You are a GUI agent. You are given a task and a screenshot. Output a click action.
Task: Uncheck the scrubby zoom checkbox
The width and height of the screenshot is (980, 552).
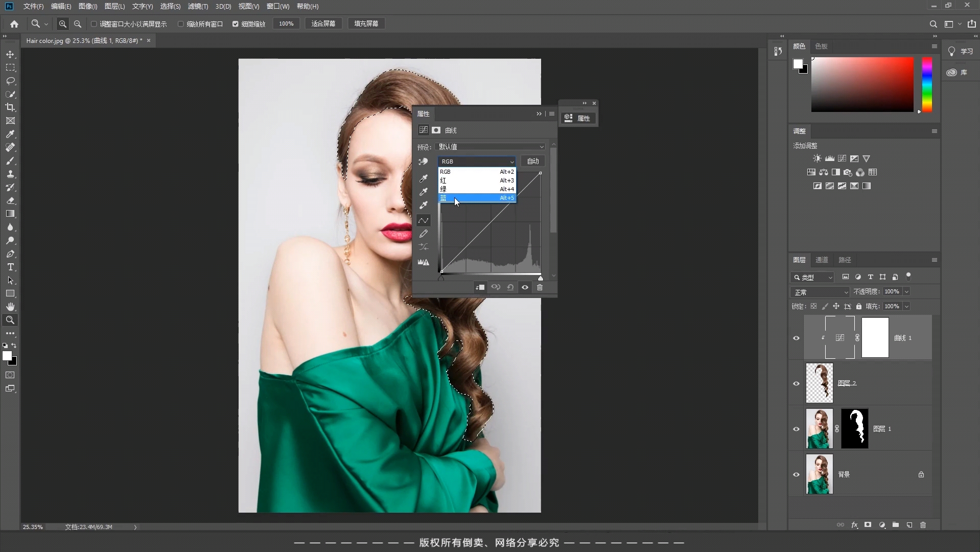point(236,24)
